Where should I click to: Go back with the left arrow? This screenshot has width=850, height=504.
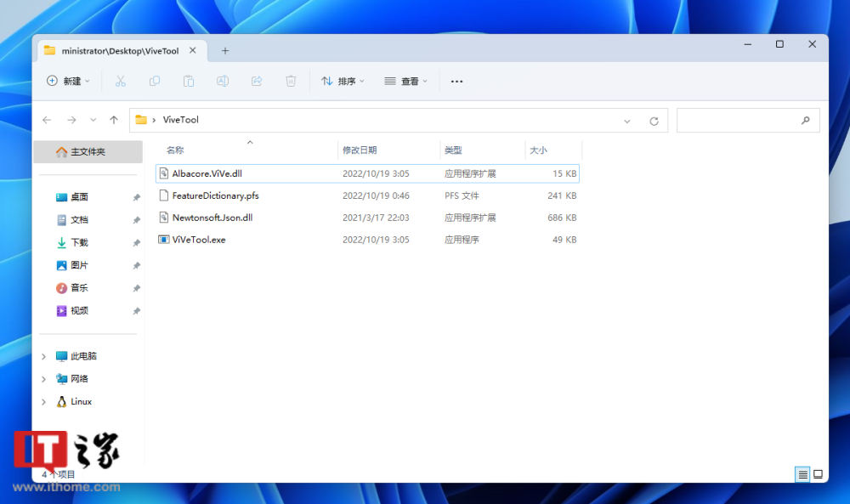click(x=47, y=120)
